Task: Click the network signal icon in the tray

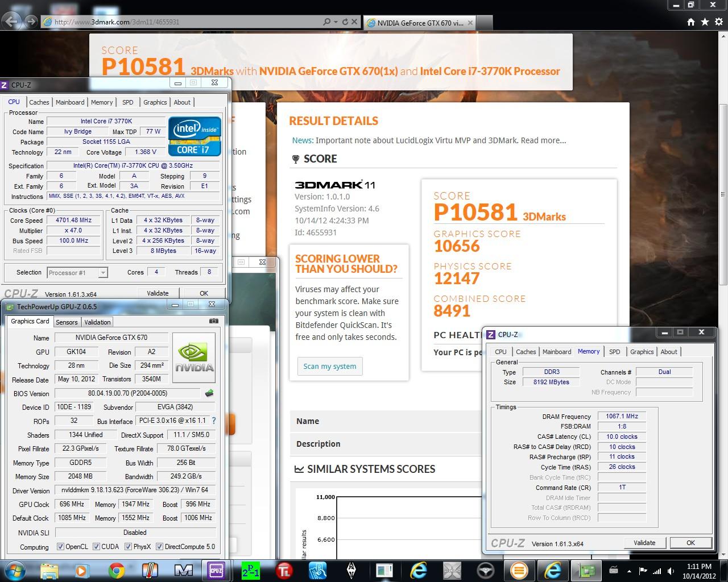Action: (657, 570)
